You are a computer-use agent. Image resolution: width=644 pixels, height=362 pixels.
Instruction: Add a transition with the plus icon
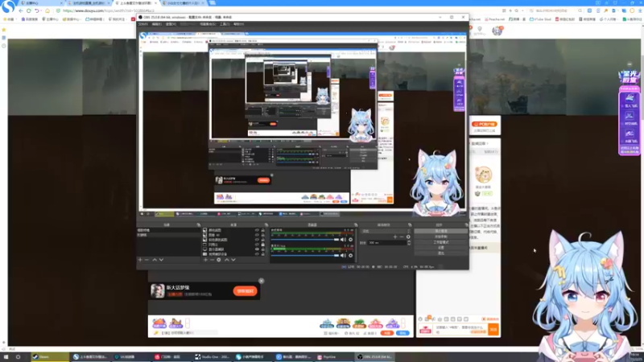pos(395,237)
